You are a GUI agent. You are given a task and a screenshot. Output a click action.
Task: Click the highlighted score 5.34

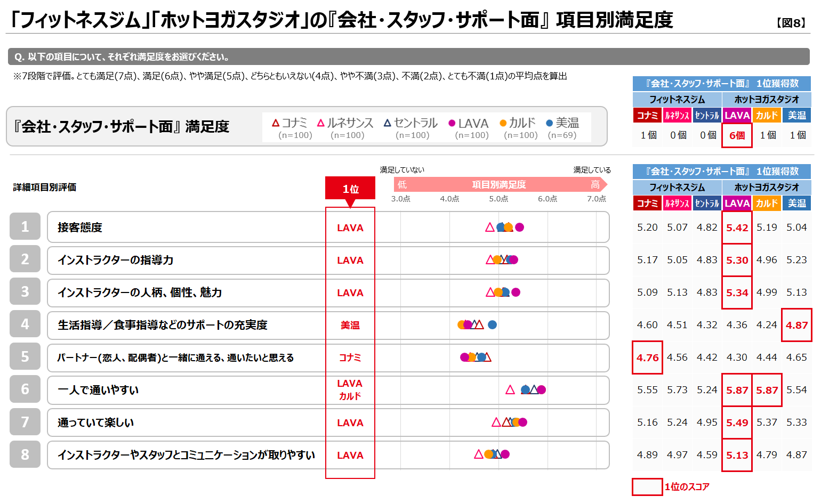point(737,292)
